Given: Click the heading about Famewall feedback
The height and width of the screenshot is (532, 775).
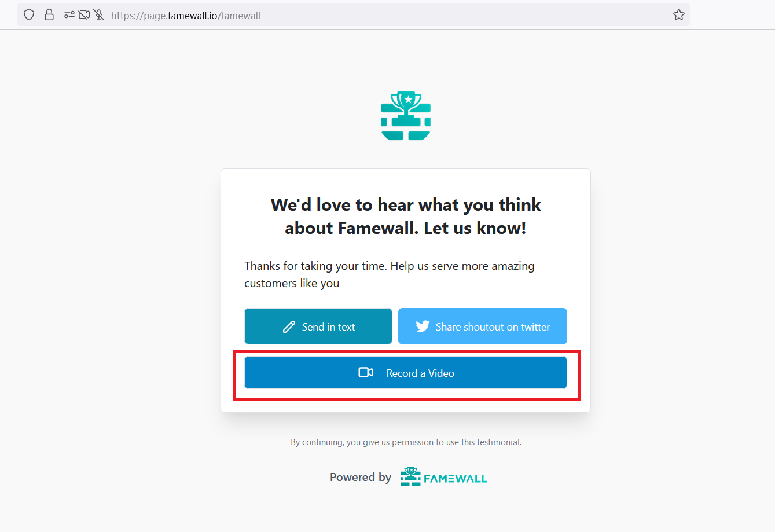Looking at the screenshot, I should pyautogui.click(x=406, y=216).
